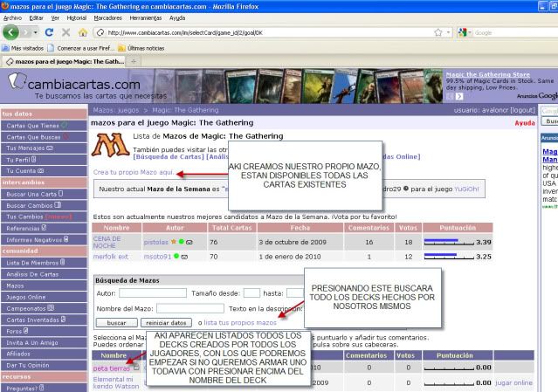Click the 3.25 rating bar for merfolk ext
558x392 pixels.
(449, 256)
